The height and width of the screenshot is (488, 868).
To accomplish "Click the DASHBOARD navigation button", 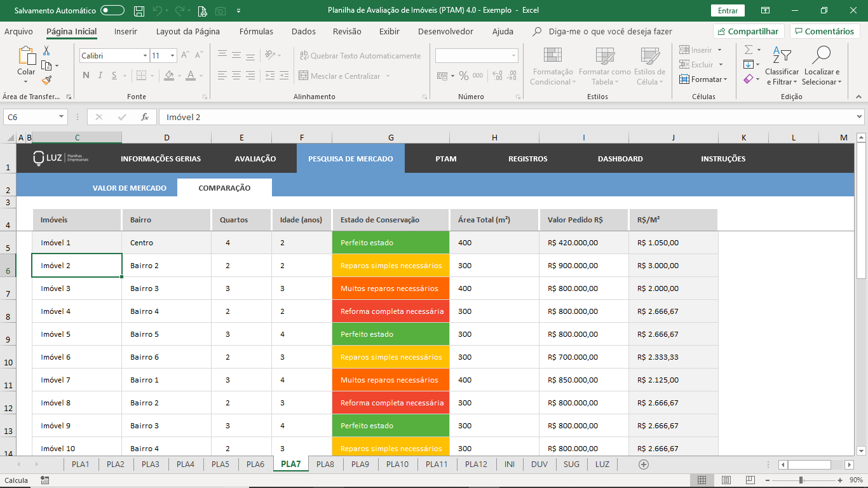I will pyautogui.click(x=620, y=159).
